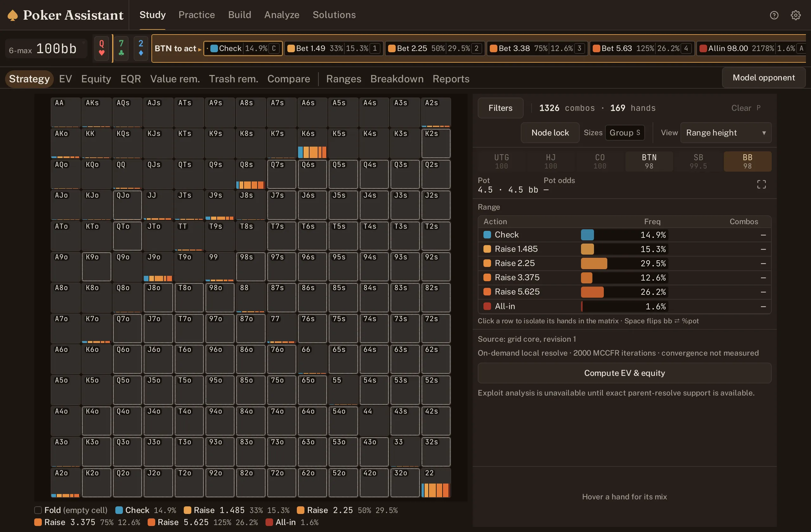Select the Queen of hearts board card

coord(102,48)
